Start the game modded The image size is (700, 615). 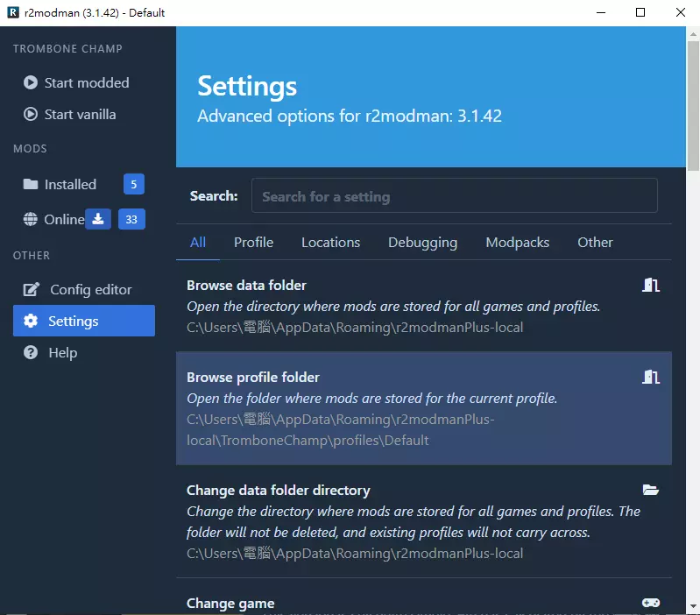[84, 82]
